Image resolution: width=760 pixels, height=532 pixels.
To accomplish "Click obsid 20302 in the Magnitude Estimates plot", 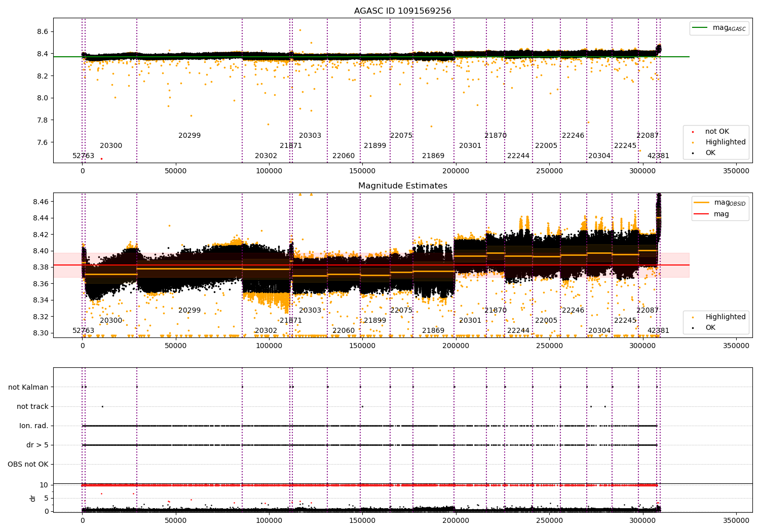I will [266, 331].
